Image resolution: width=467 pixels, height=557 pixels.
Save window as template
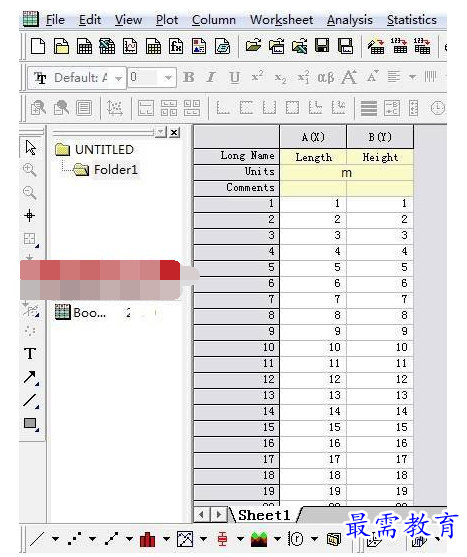coord(345,46)
